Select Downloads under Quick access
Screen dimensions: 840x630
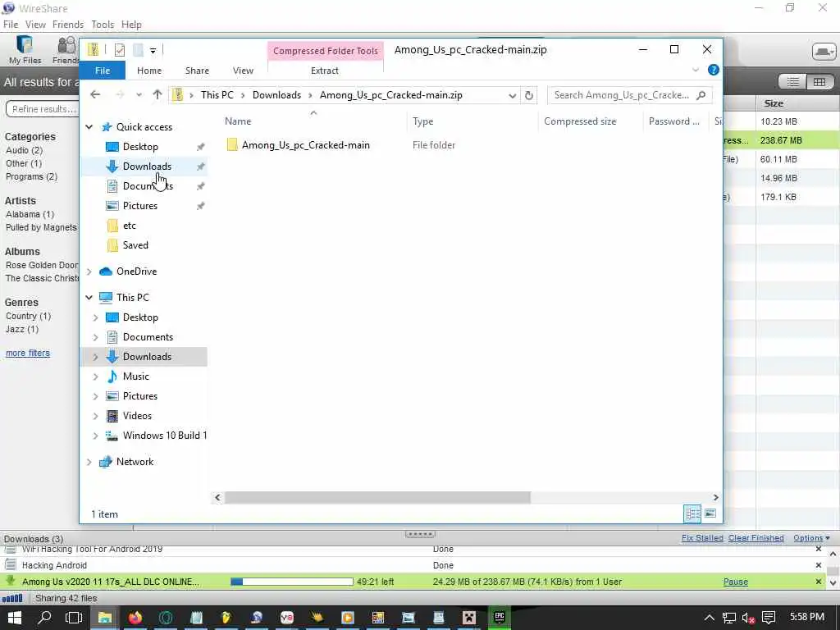tap(148, 167)
